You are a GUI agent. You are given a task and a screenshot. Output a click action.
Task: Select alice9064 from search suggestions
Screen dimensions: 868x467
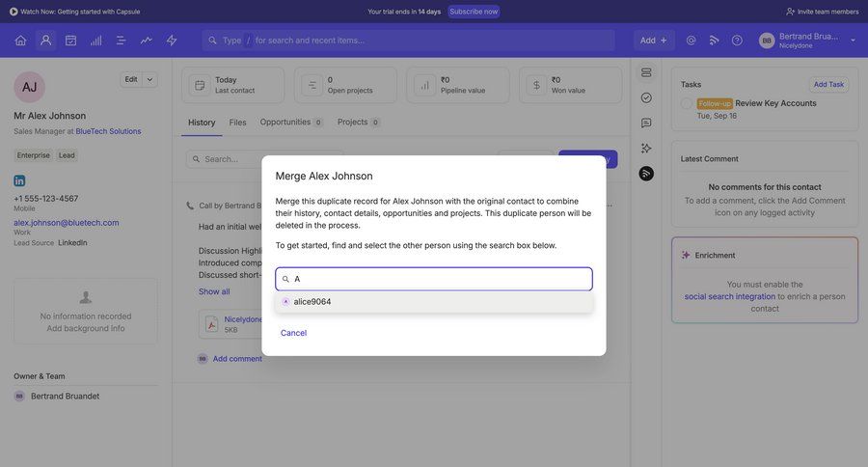coord(312,302)
